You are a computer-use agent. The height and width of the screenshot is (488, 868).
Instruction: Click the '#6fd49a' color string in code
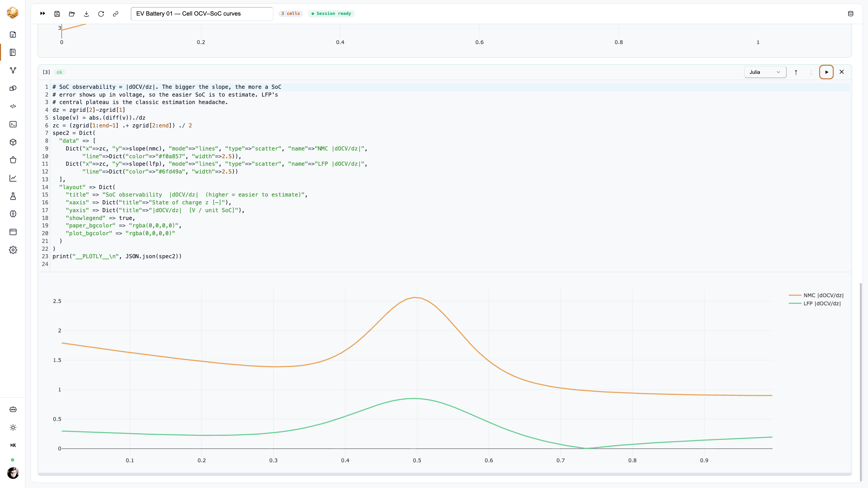[171, 171]
